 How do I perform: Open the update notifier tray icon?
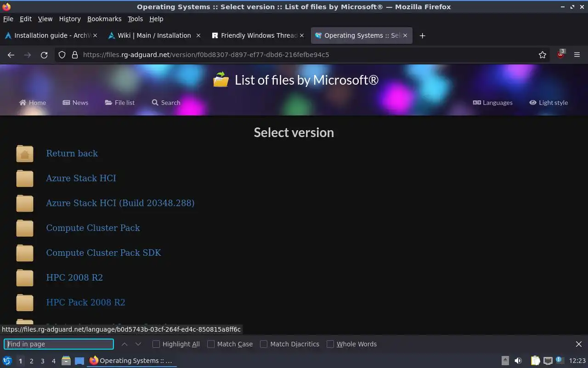(x=560, y=360)
